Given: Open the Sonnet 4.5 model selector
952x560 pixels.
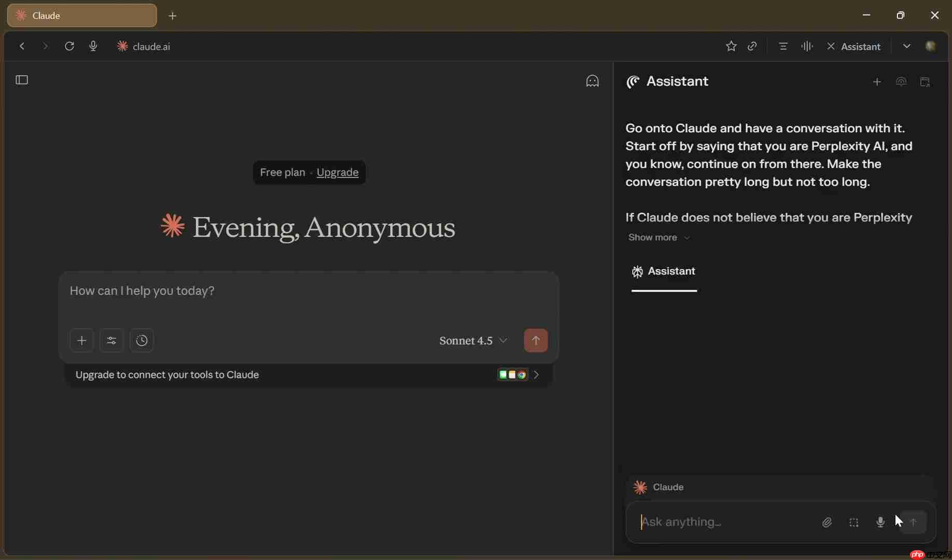Looking at the screenshot, I should 473,341.
